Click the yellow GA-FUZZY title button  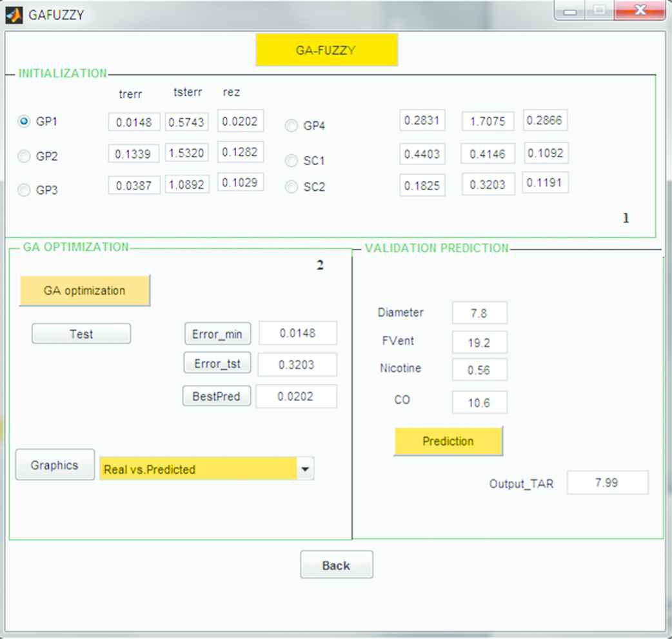pyautogui.click(x=326, y=50)
